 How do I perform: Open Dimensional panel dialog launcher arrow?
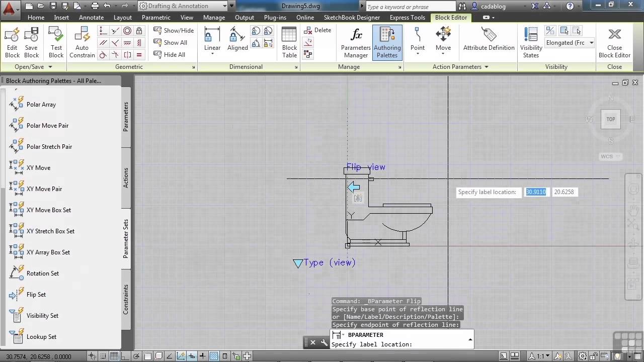296,67
